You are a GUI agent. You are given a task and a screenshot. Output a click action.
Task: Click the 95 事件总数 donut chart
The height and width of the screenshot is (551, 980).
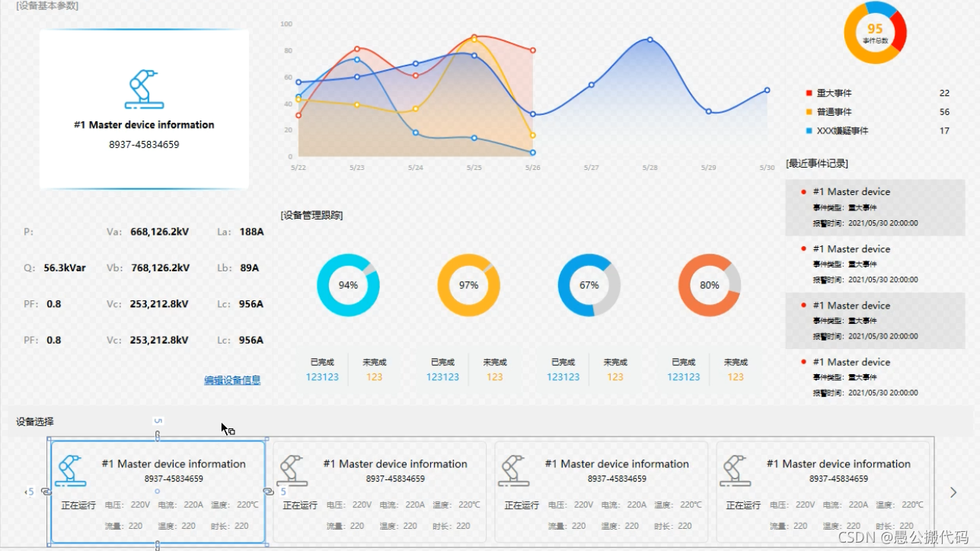[x=875, y=33]
